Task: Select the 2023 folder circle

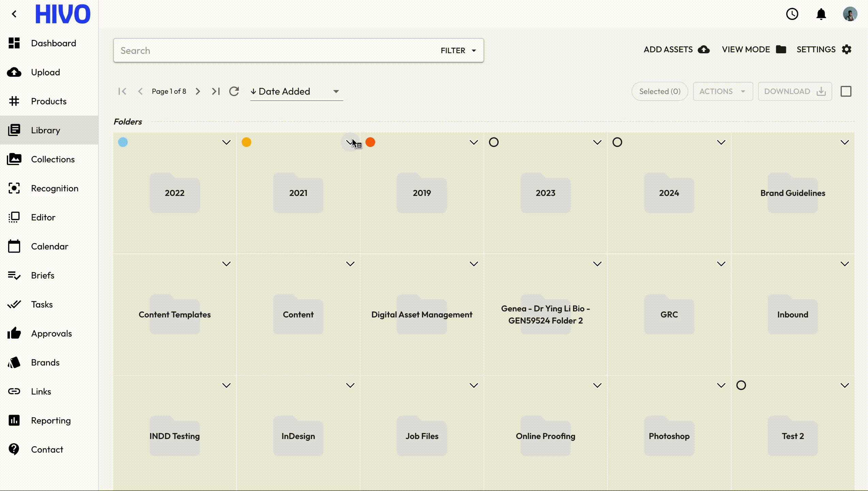Action: (494, 142)
